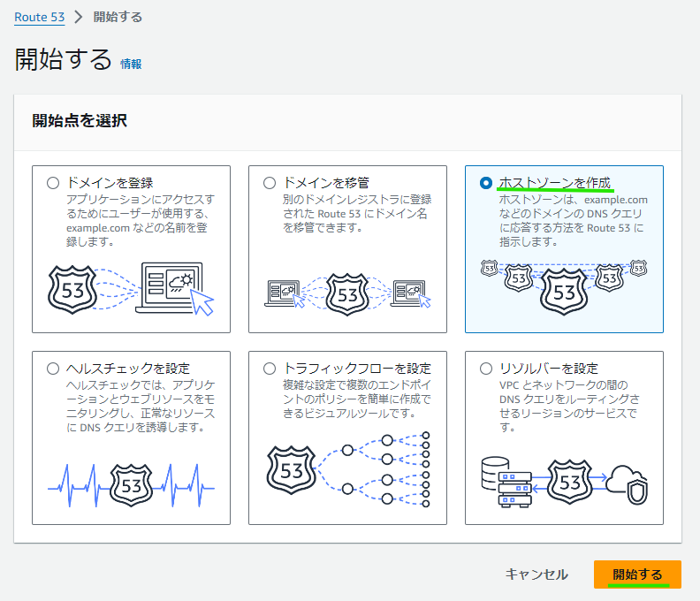Click the description under ドメインを移管

point(357,213)
